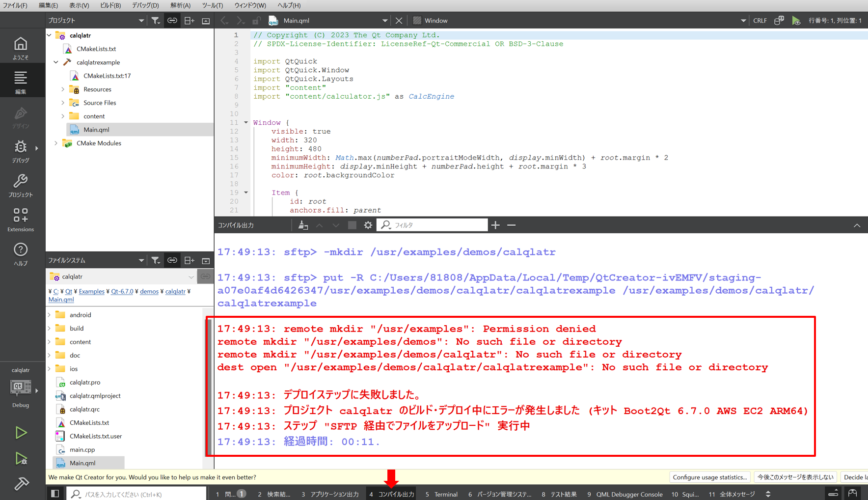
Task: Click the フィルタ input in compile output
Action: coord(437,225)
